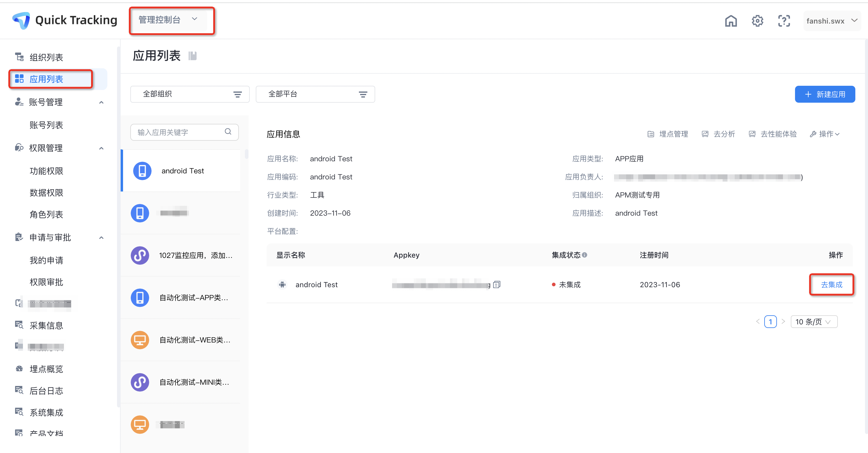
Task: Click the 去集成 link
Action: coord(831,285)
